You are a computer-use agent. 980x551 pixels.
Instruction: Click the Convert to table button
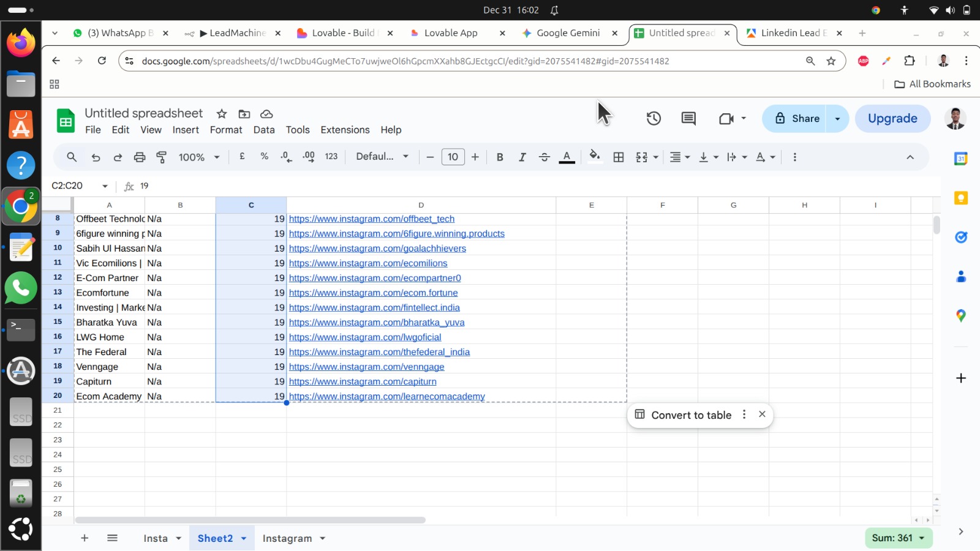tap(692, 415)
